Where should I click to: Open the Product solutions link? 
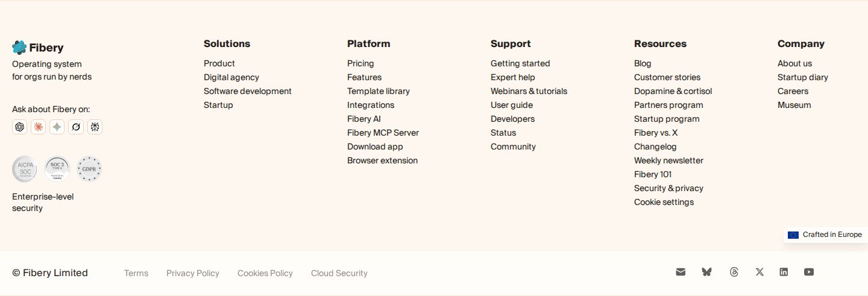pos(219,63)
